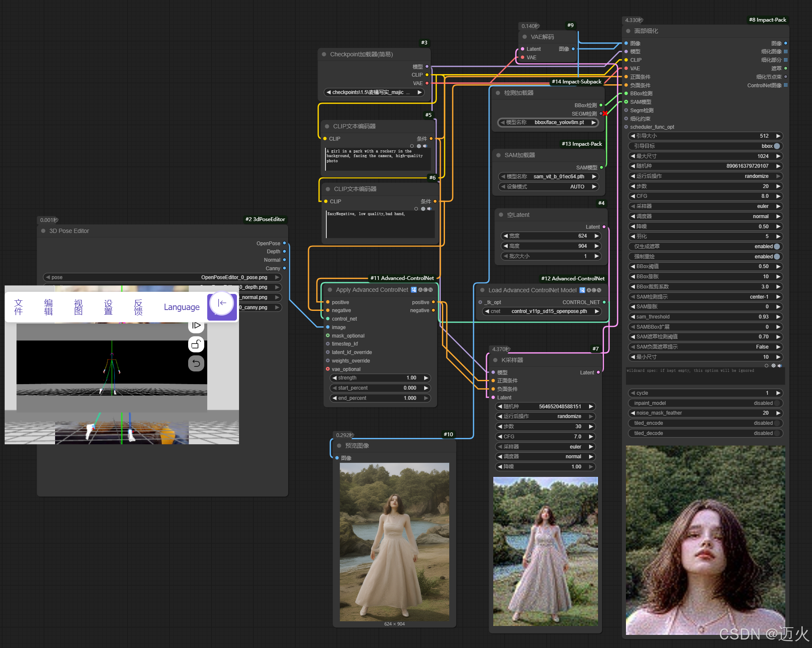Screen dimensions: 812x648
Task: Click the 面部细化 降噪 0.50 value field
Action: (x=705, y=227)
